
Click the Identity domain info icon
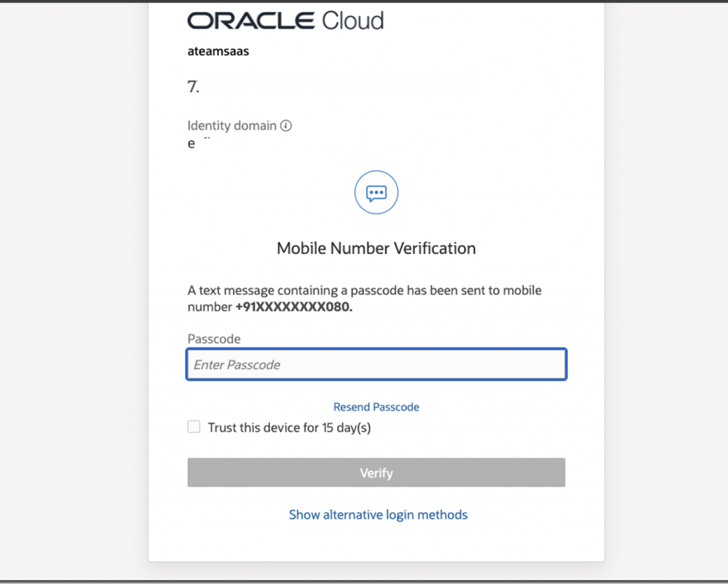286,126
